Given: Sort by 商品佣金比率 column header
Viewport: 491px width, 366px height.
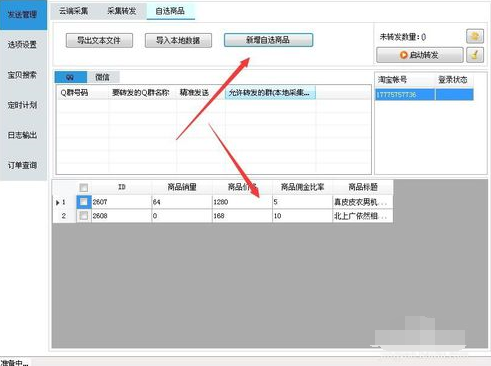Looking at the screenshot, I should (x=302, y=187).
